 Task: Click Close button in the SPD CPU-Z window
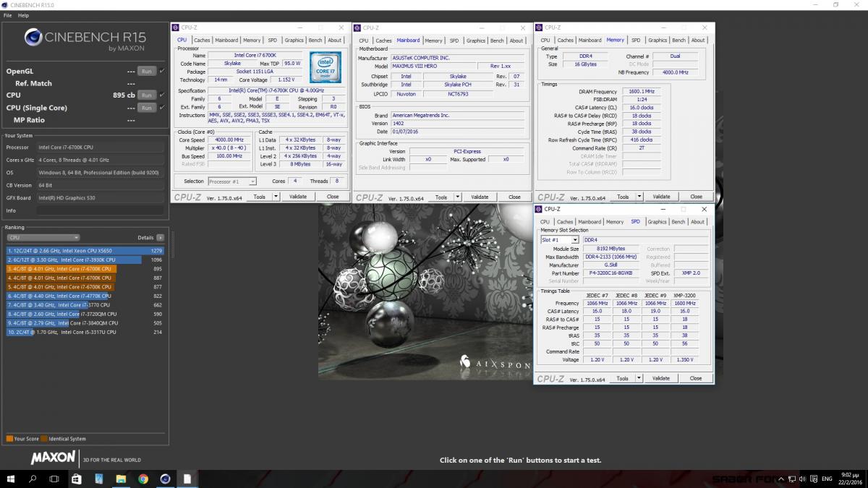click(x=696, y=378)
